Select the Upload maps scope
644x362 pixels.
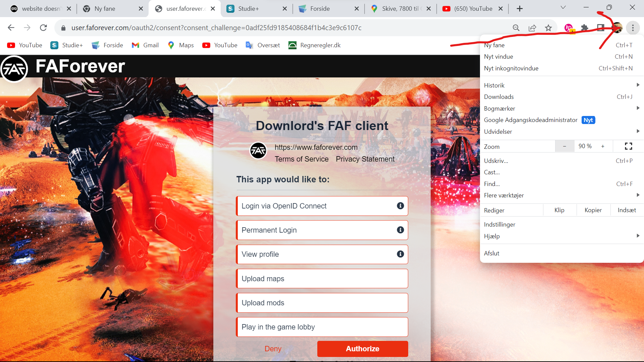(322, 279)
